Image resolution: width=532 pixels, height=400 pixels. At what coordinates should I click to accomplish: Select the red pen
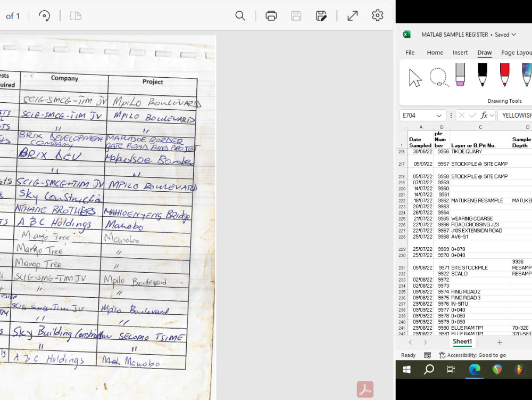pos(504,75)
